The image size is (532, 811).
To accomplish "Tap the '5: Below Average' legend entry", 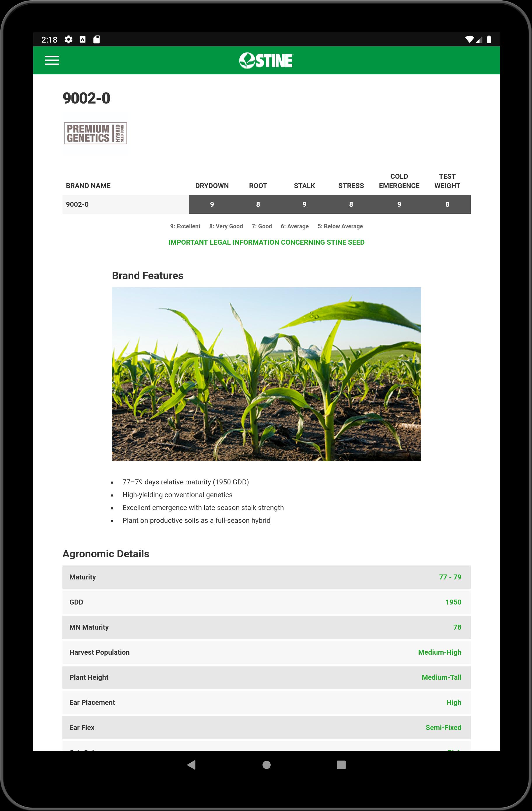I will coord(340,226).
